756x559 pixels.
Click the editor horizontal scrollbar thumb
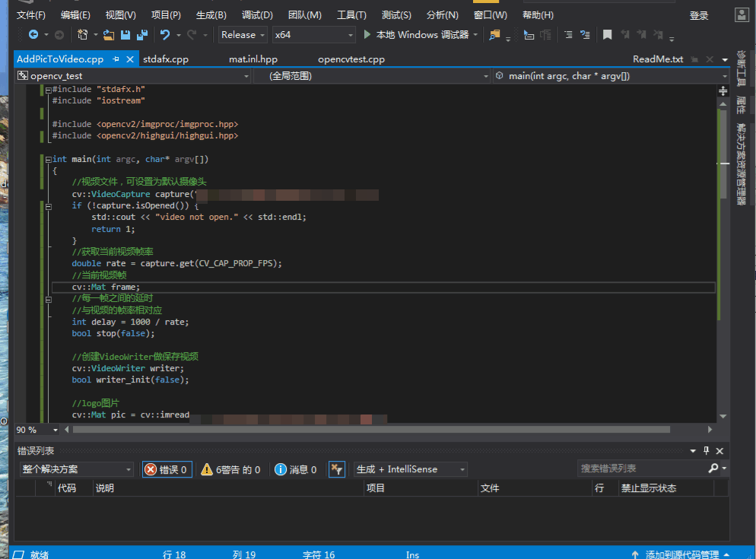371,429
